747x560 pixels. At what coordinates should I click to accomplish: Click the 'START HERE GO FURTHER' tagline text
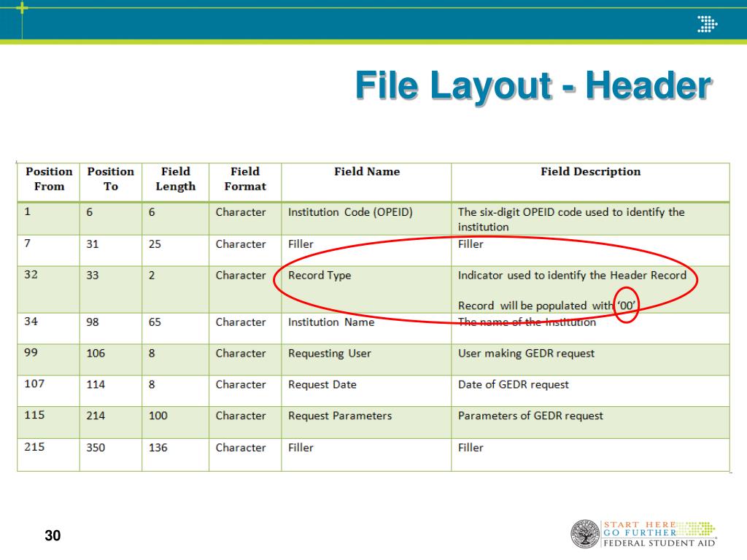pyautogui.click(x=640, y=529)
